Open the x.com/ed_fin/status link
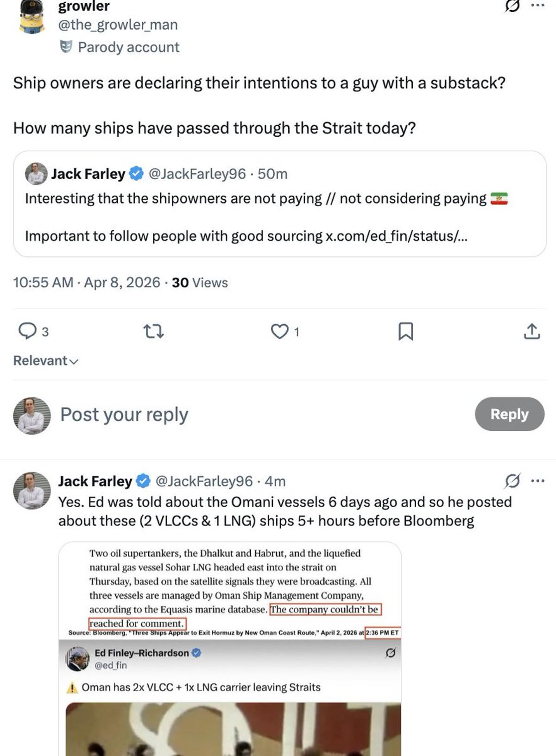This screenshot has width=556, height=756. (396, 236)
